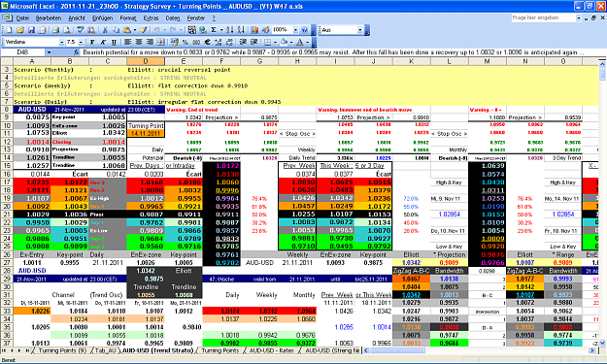Switch to the Turning Points (9) sheet tab
This screenshot has height=364, width=607.
tap(62, 350)
